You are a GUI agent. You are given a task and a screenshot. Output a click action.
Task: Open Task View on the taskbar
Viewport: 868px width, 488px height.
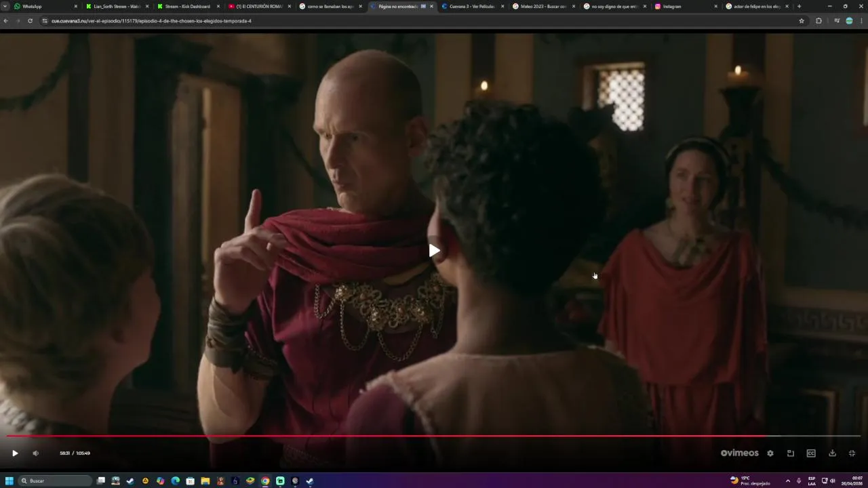pos(101,481)
